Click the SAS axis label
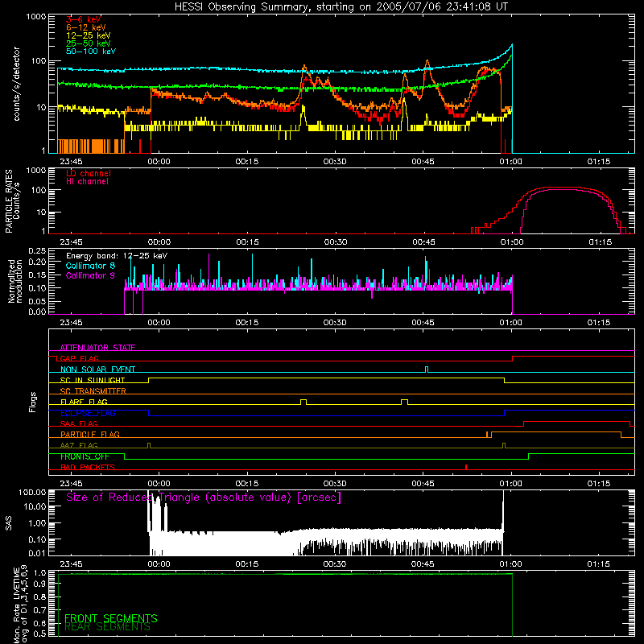The width and height of the screenshot is (644, 644). (9, 523)
